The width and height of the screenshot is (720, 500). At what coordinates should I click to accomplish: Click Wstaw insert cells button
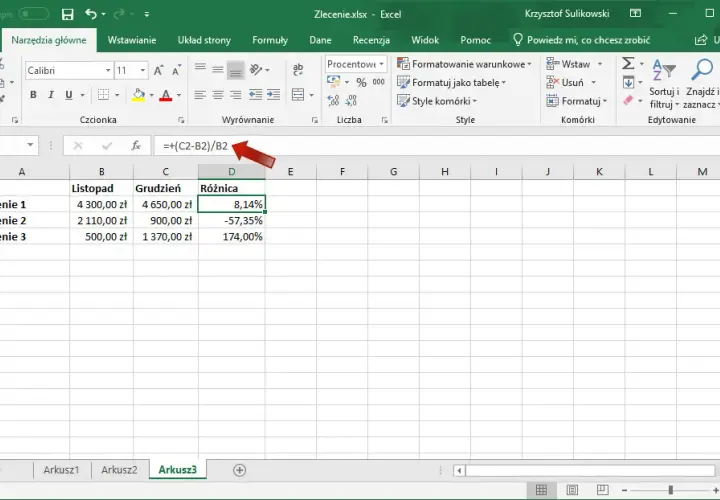[568, 64]
